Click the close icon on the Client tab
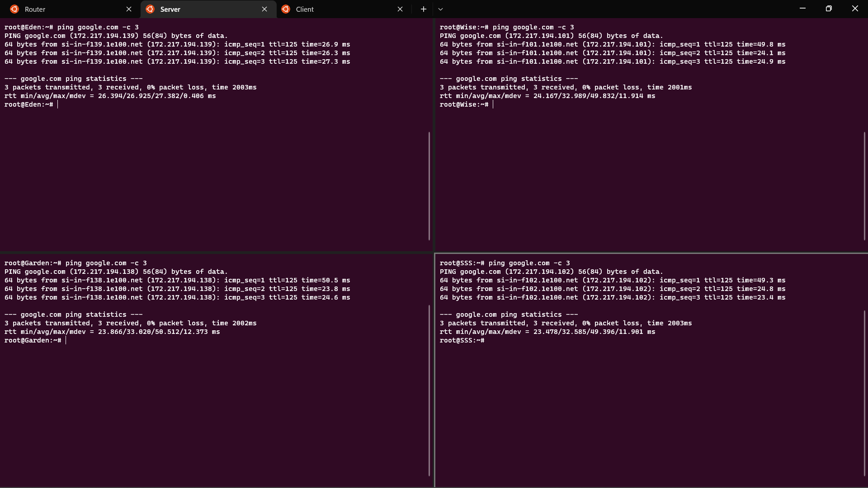This screenshot has height=488, width=868. pyautogui.click(x=400, y=9)
